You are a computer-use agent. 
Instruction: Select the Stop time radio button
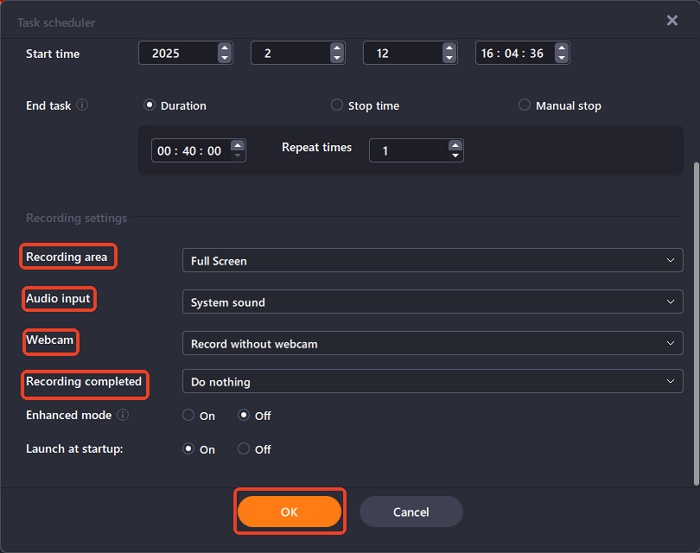337,105
